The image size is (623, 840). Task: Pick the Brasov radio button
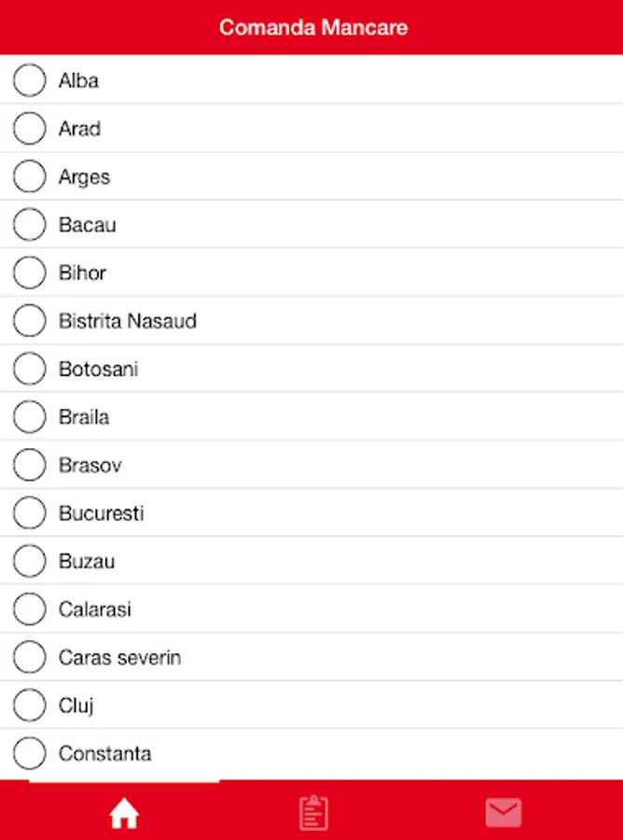[x=30, y=465]
